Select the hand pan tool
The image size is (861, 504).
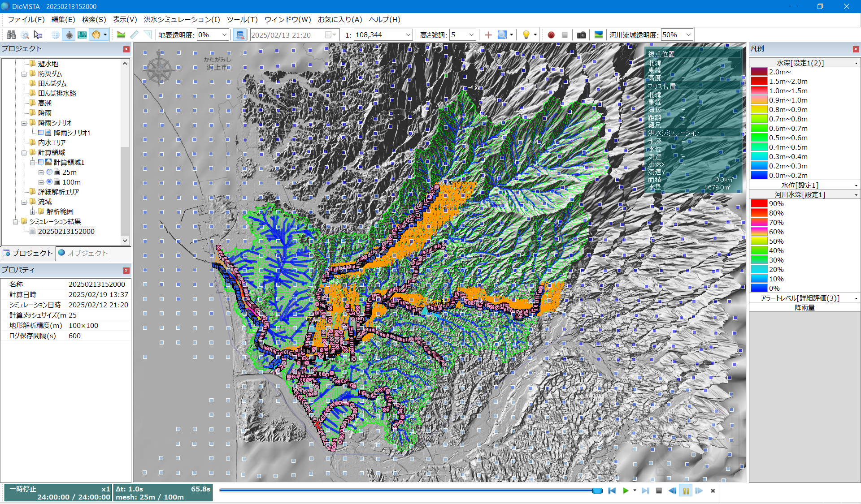click(96, 35)
